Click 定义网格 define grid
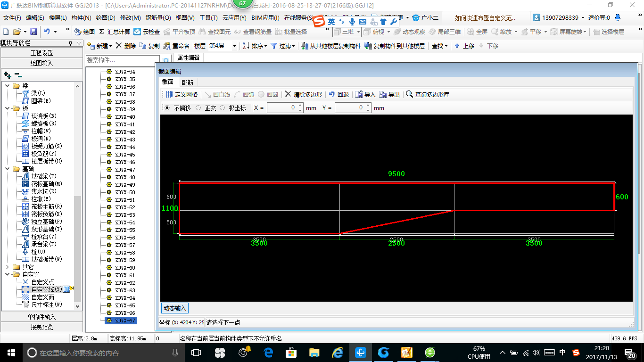 182,94
